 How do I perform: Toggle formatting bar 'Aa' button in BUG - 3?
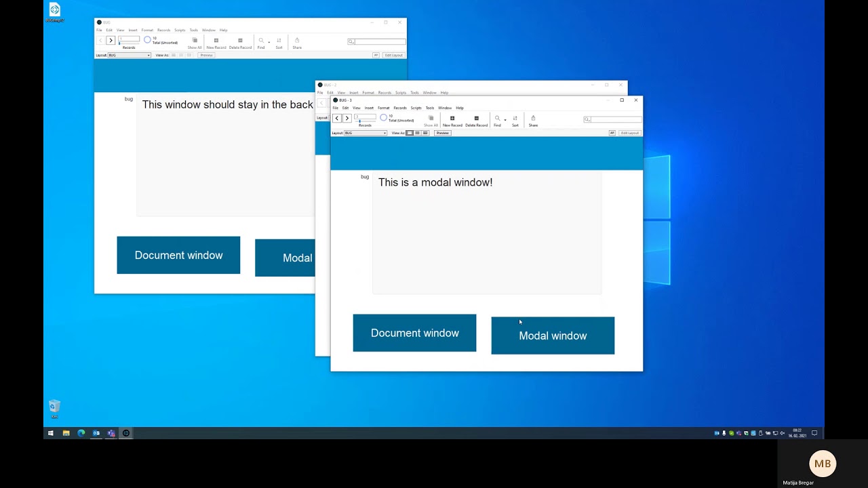tap(612, 133)
